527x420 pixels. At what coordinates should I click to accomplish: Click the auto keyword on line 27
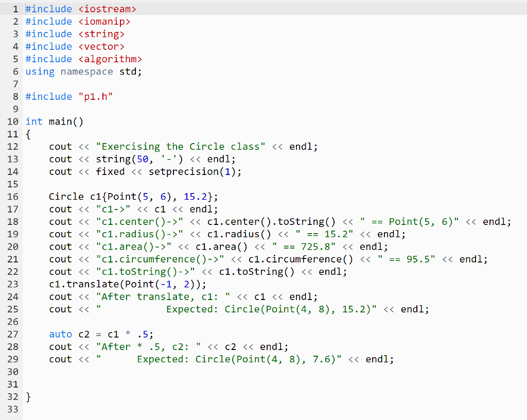click(x=61, y=334)
